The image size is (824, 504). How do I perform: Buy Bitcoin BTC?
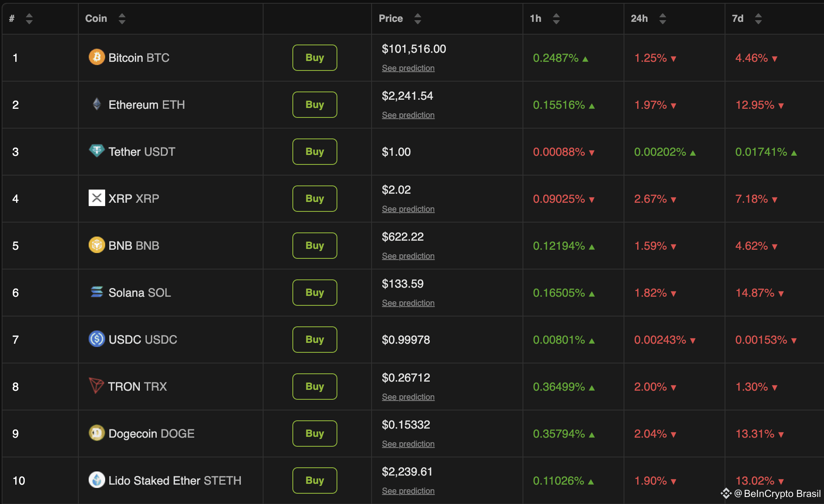pyautogui.click(x=315, y=58)
